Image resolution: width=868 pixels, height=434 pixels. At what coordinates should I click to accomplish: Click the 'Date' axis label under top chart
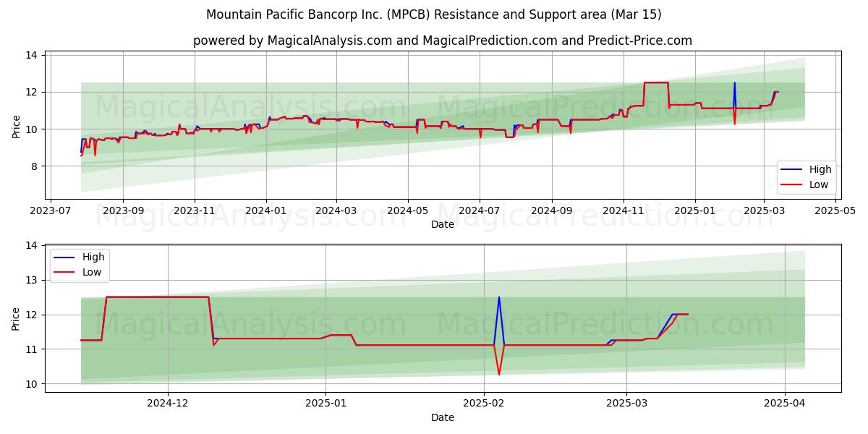click(443, 224)
